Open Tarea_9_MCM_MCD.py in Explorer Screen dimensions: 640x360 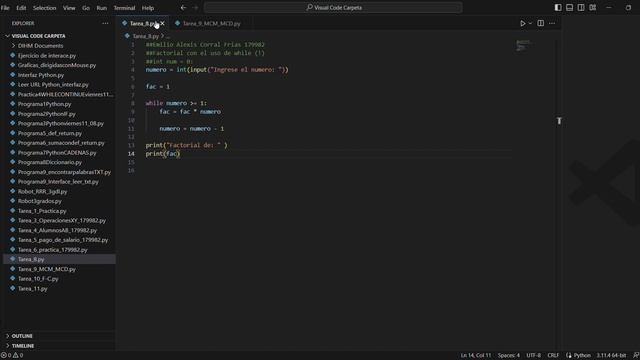point(47,269)
